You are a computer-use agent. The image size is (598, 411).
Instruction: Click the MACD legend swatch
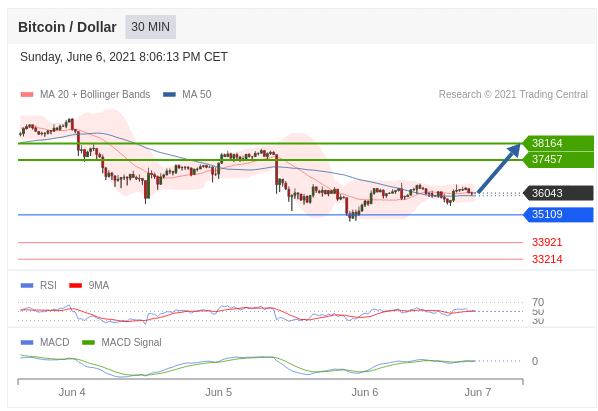point(27,343)
